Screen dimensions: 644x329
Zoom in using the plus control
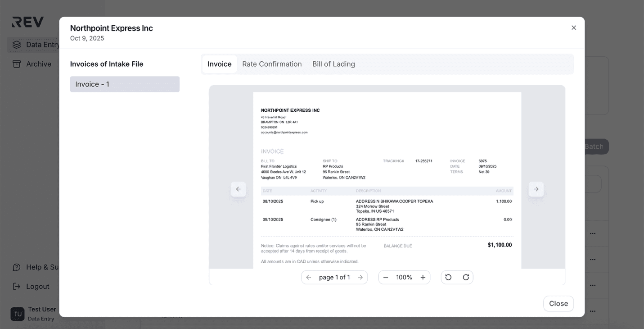pos(423,277)
